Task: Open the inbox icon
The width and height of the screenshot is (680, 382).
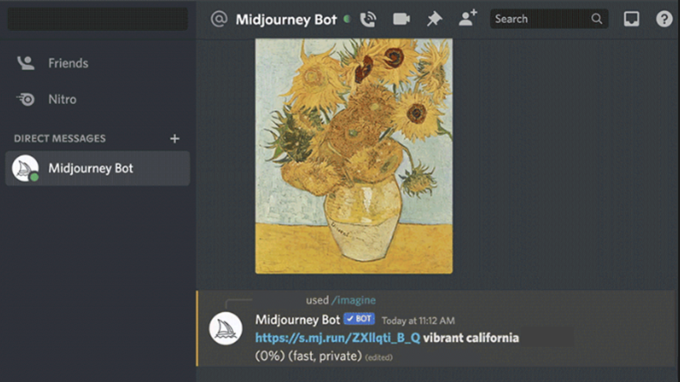Action: point(631,19)
